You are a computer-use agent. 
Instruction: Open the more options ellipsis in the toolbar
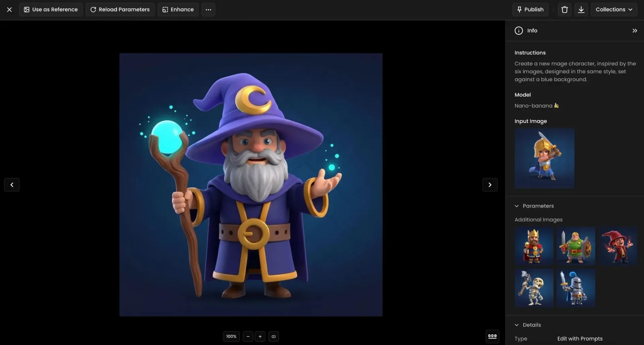tap(208, 9)
